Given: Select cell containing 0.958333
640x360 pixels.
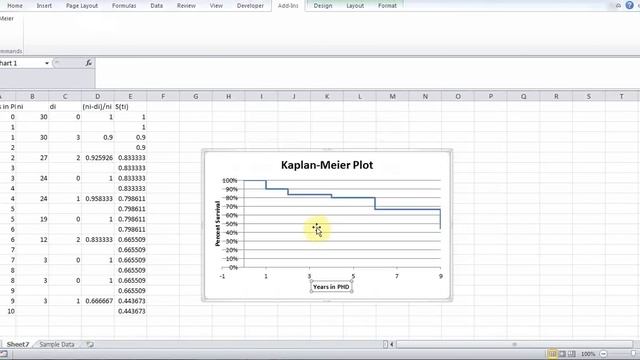Looking at the screenshot, I should pos(98,198).
